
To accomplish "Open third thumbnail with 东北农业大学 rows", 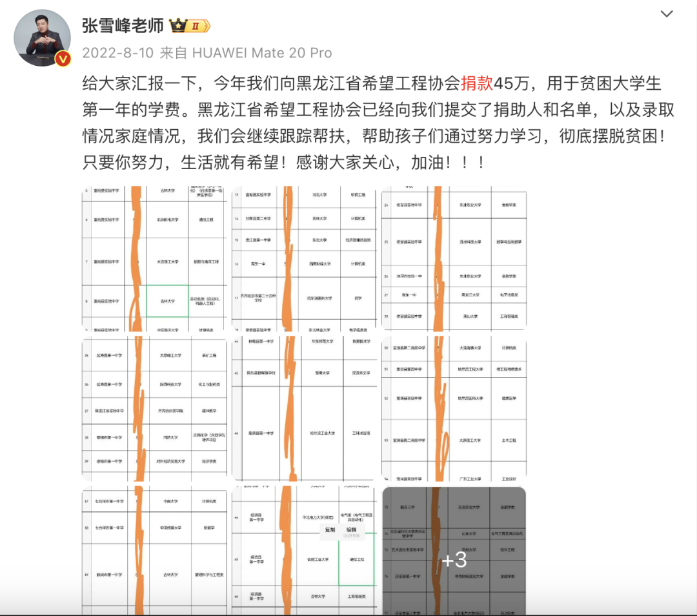I will 454,259.
